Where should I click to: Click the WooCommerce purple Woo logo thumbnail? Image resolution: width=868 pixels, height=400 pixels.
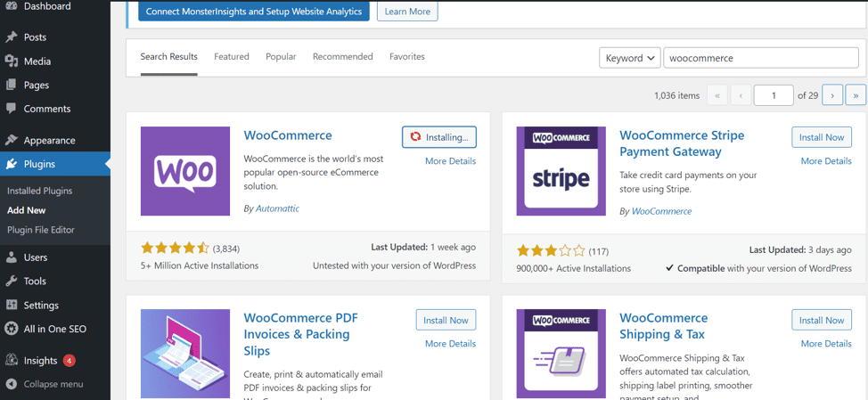tap(184, 171)
